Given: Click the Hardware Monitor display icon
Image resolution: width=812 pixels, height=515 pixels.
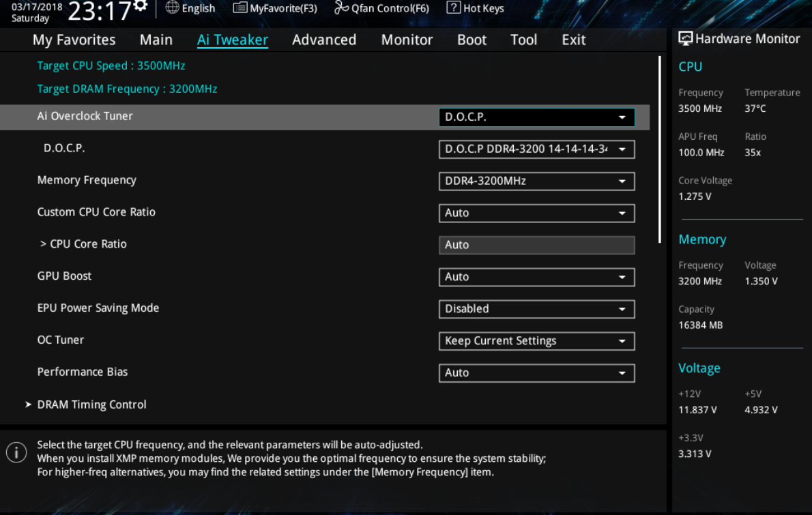Looking at the screenshot, I should 685,38.
